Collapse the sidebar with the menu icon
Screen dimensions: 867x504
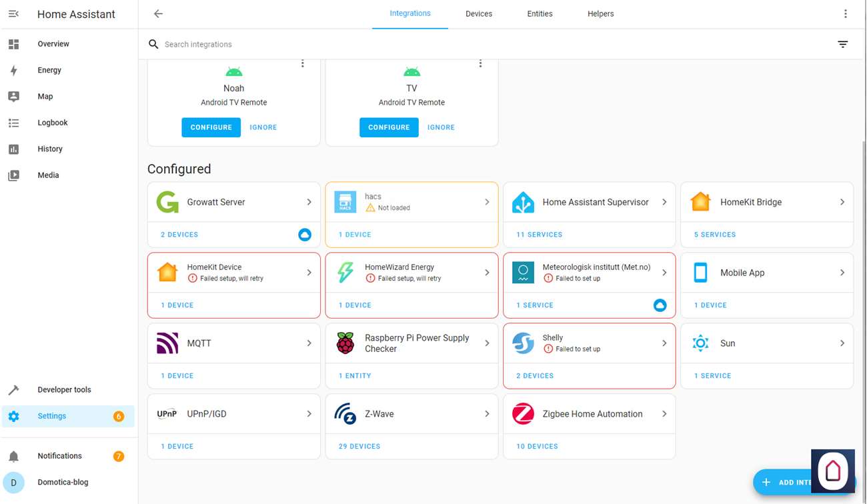13,14
